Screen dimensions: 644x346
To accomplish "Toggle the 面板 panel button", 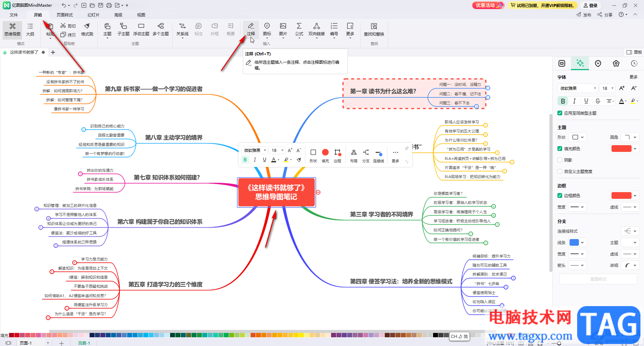I will tap(634, 52).
